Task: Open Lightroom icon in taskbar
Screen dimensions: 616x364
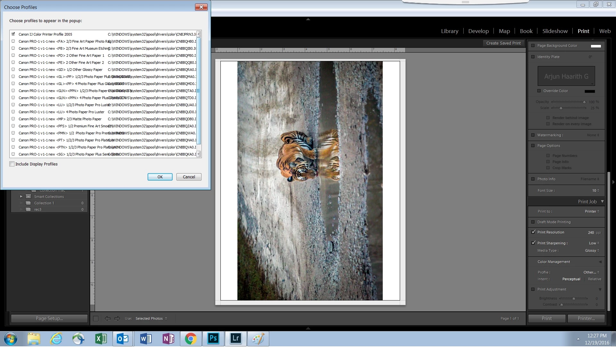Action: [235, 338]
